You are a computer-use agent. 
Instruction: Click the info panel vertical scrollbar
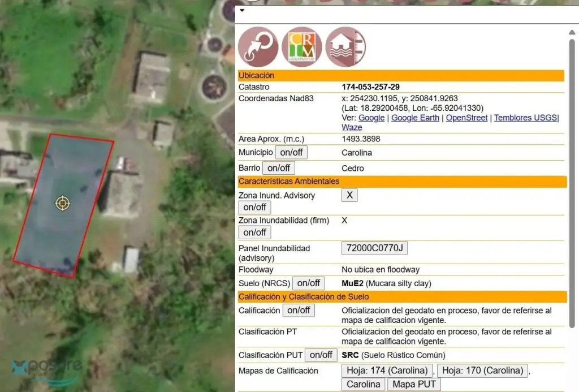click(x=572, y=170)
